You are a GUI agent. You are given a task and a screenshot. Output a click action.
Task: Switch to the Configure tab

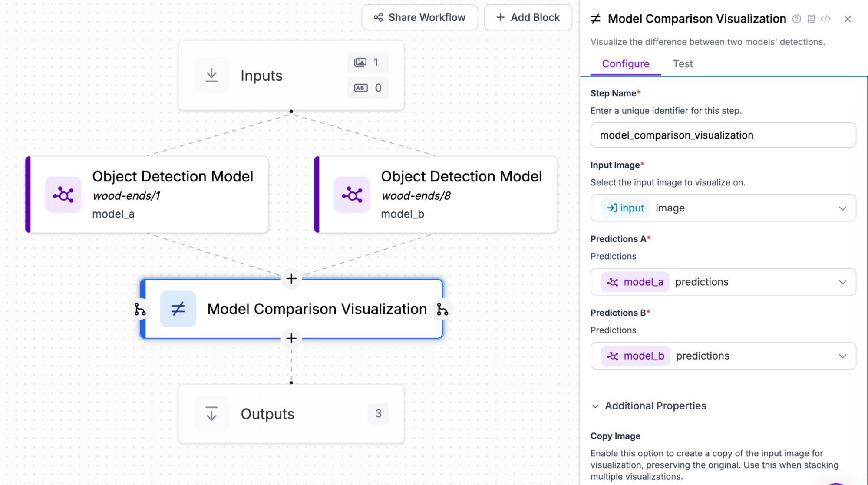pos(625,64)
